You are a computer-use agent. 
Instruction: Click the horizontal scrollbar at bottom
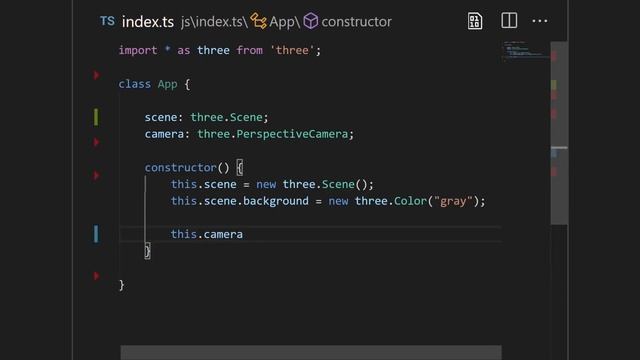tap(311, 353)
